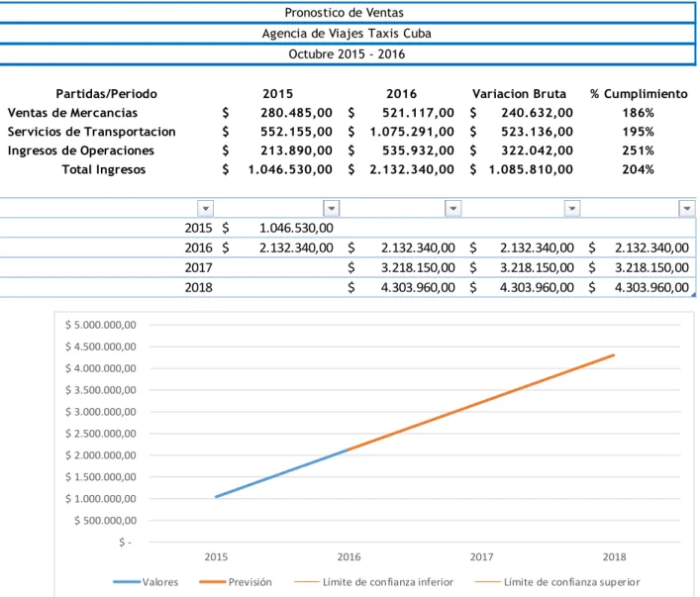Select the Límite de confianza inferior legend
The height and width of the screenshot is (597, 700).
pyautogui.click(x=373, y=582)
